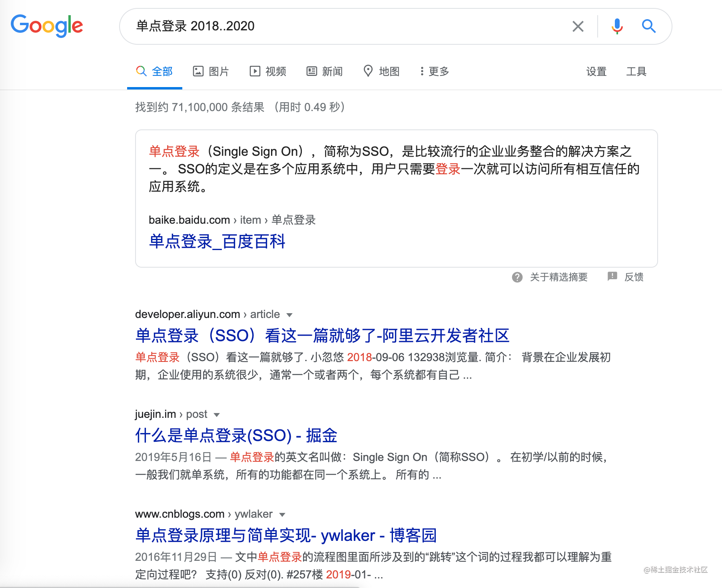Open 设置 options
The width and height of the screenshot is (722, 588).
click(596, 72)
